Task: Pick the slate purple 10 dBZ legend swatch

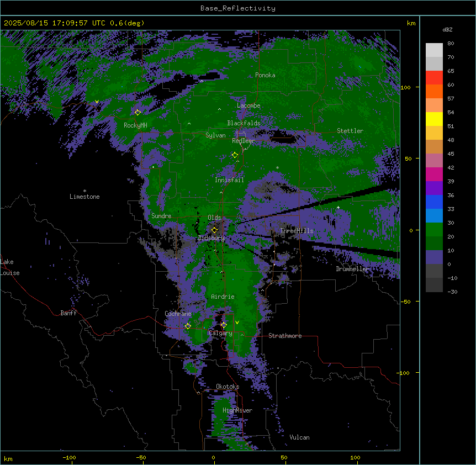Action: point(434,257)
